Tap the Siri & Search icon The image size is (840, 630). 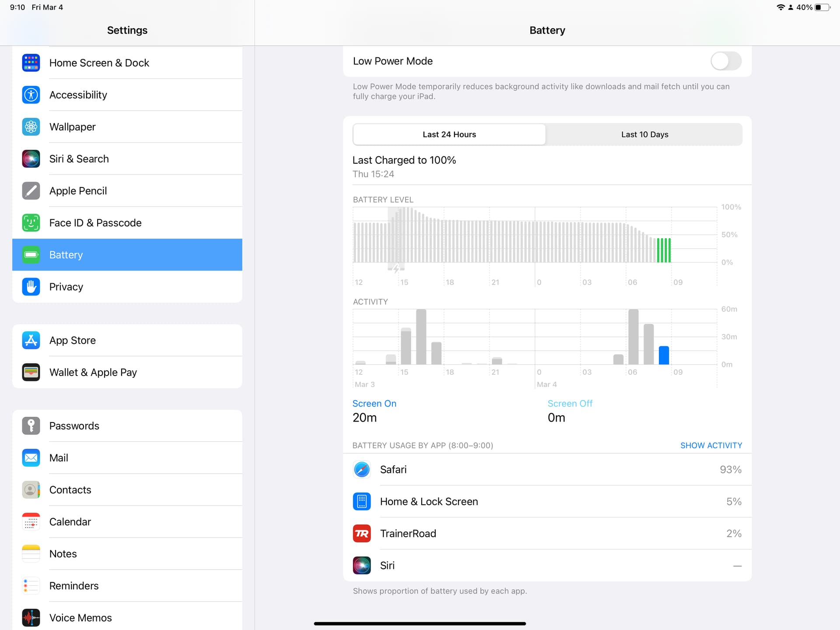(31, 158)
